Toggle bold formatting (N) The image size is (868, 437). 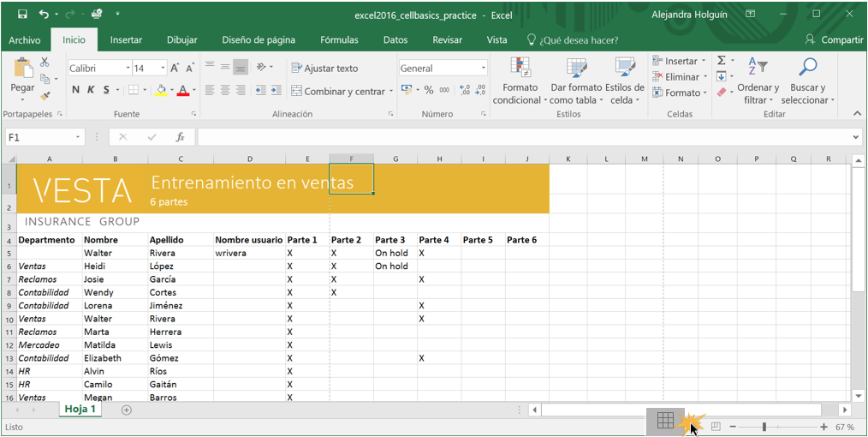pyautogui.click(x=76, y=90)
